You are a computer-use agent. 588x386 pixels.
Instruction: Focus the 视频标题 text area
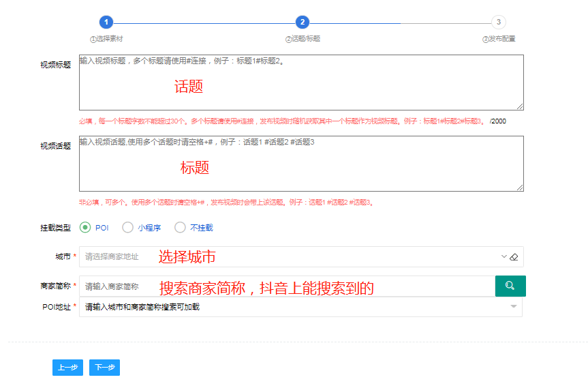pyautogui.click(x=300, y=82)
